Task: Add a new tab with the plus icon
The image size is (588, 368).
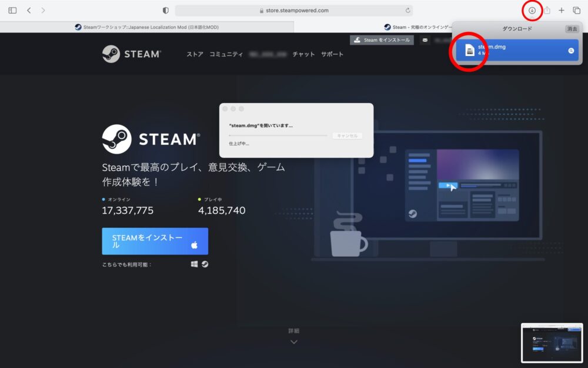Action: pos(562,11)
